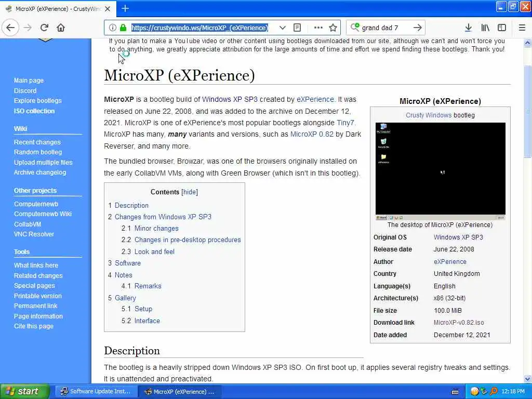This screenshot has height=399, width=532.
Task: Open Cite this page
Action: pyautogui.click(x=34, y=326)
